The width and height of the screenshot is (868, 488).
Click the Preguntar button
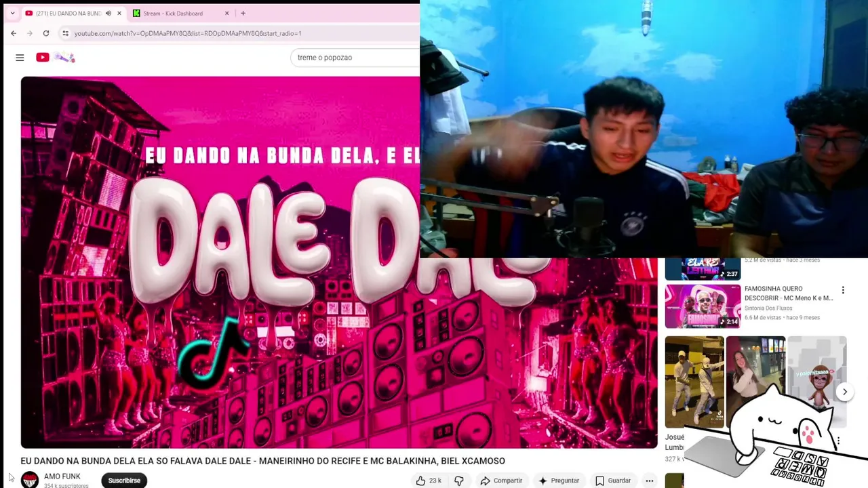click(x=559, y=481)
